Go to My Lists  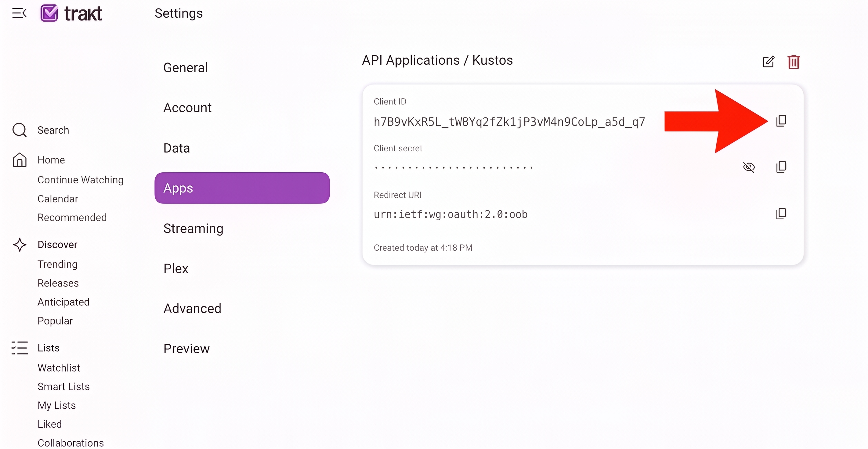tap(56, 406)
